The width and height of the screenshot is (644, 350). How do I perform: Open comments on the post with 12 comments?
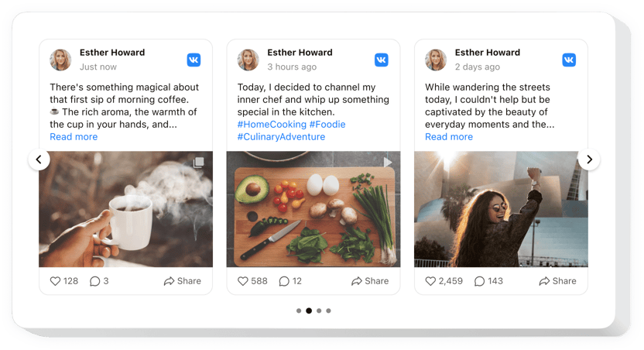coord(284,281)
